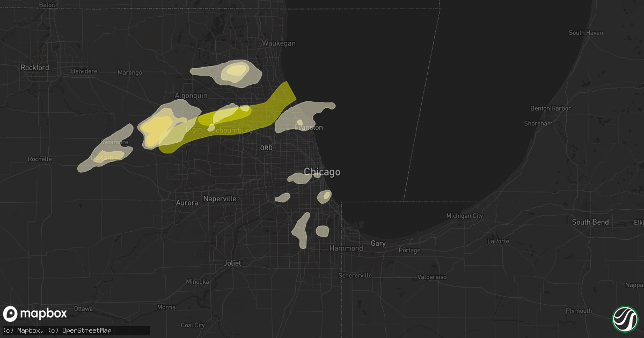Click the Michigan City map label
644x338 pixels.
click(x=465, y=216)
